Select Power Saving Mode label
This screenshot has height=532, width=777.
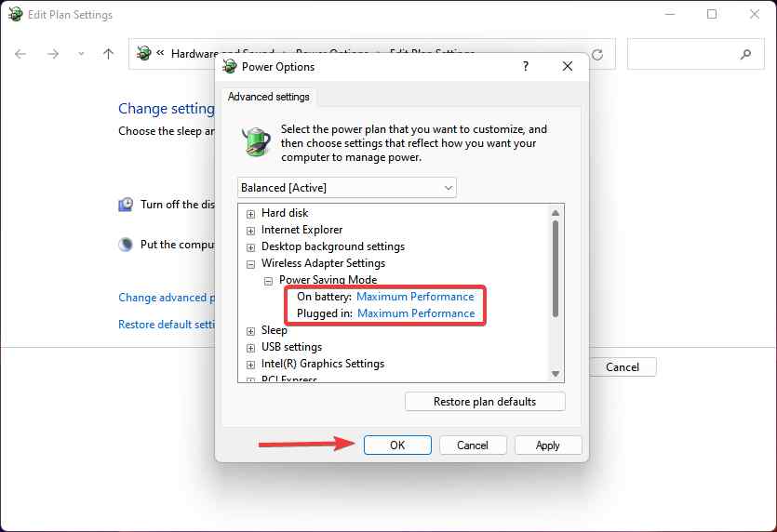[x=328, y=280]
